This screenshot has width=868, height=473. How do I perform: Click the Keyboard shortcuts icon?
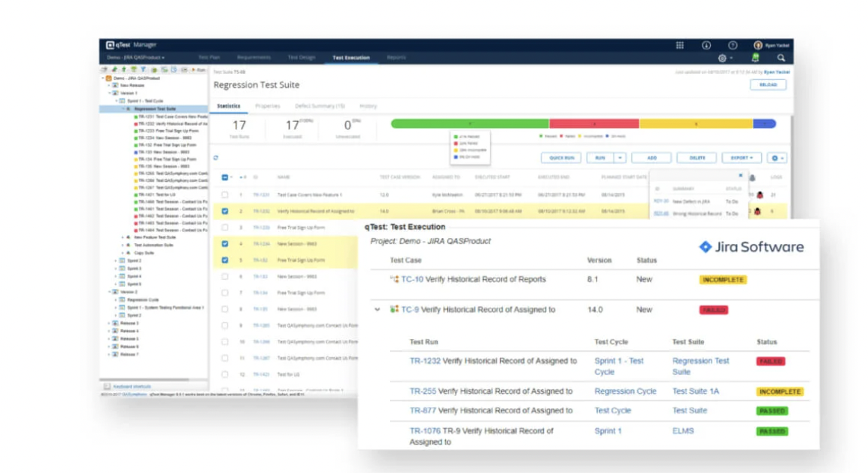(x=107, y=387)
